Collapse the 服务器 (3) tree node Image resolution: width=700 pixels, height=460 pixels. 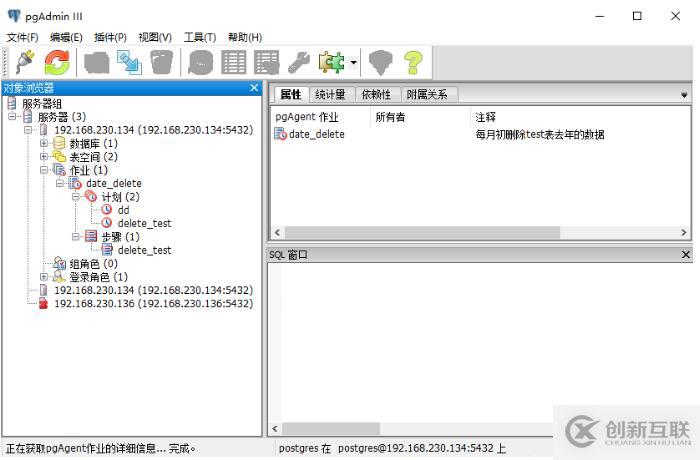point(12,117)
